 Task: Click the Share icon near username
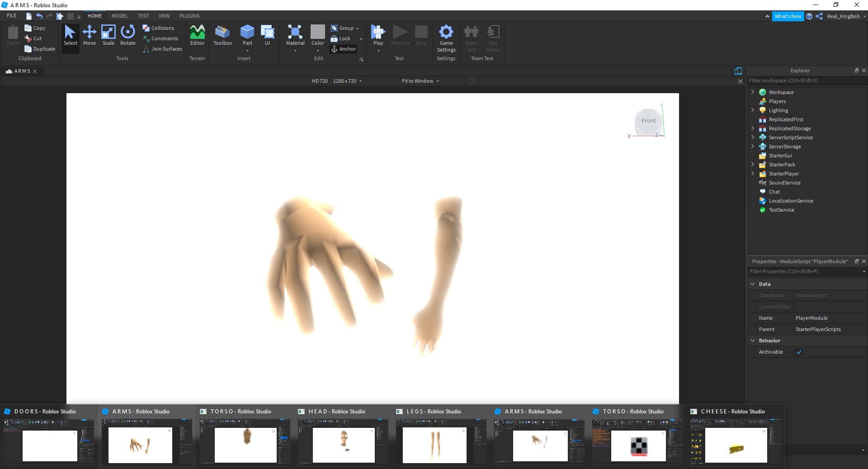point(819,16)
